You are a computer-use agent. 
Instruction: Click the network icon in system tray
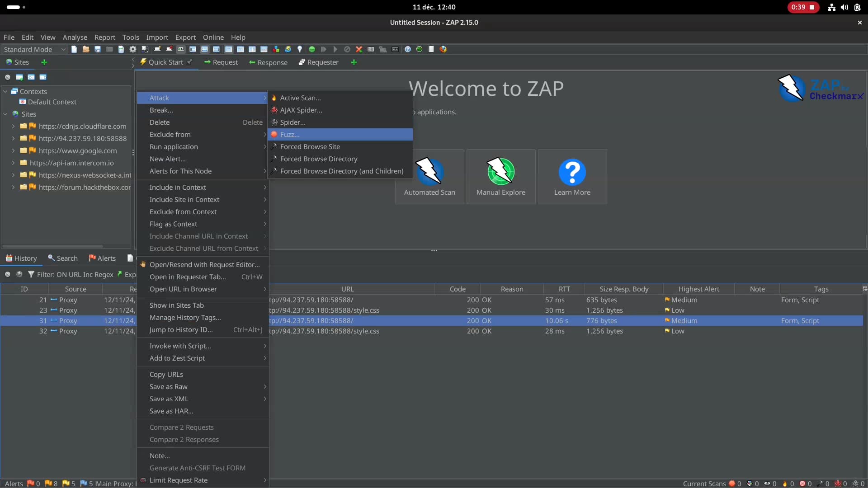coord(831,7)
